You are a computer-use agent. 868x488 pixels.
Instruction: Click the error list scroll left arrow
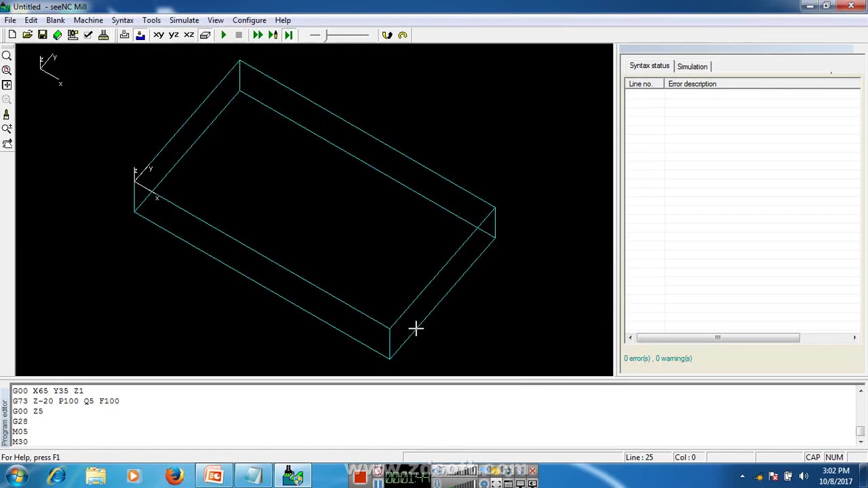pos(631,338)
